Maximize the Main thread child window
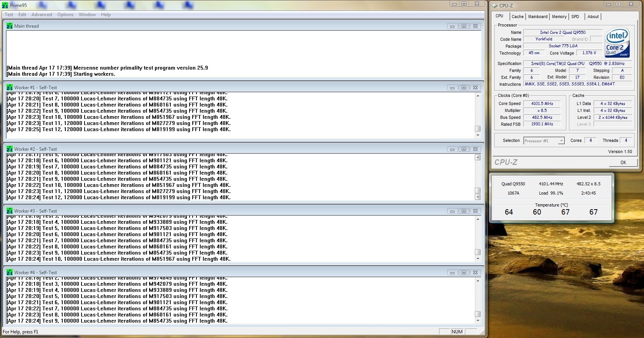The width and height of the screenshot is (644, 338). 464,26
